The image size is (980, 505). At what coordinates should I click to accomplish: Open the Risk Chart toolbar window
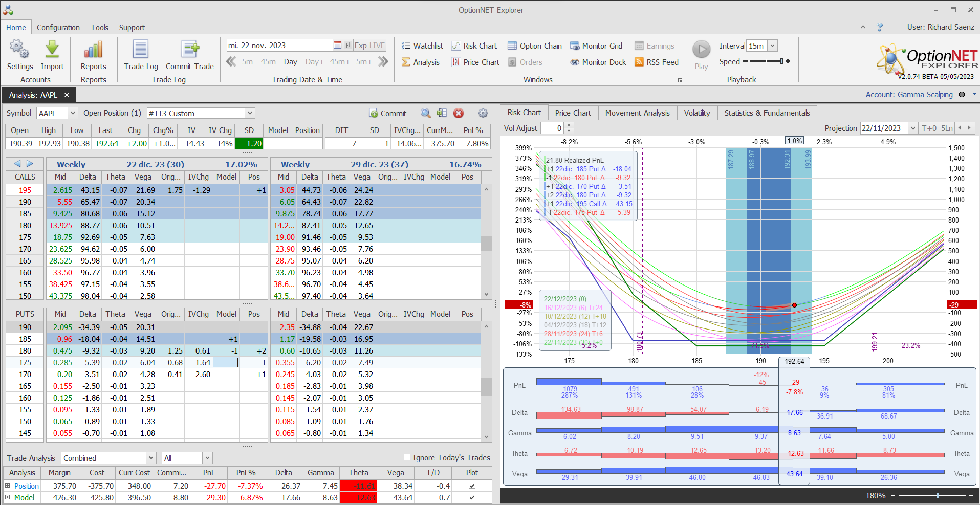474,46
